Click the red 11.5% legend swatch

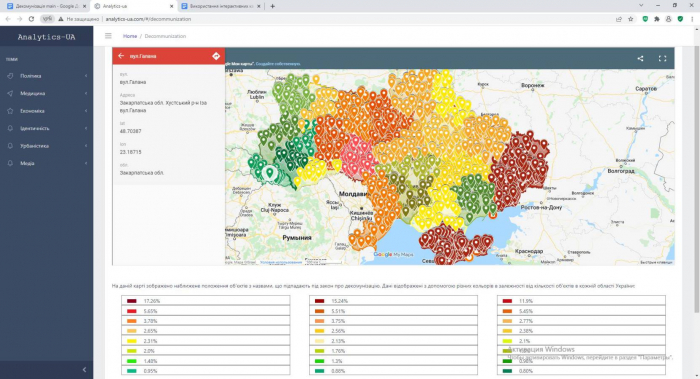point(507,301)
